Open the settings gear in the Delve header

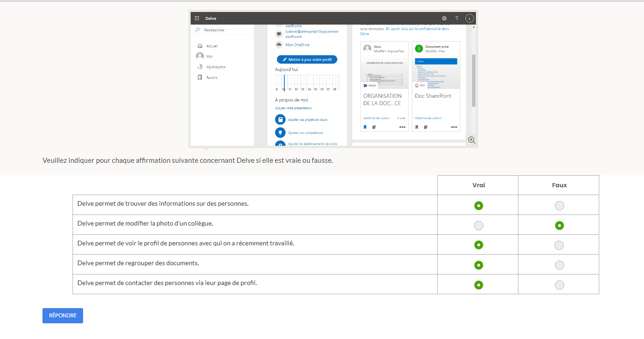pos(444,18)
